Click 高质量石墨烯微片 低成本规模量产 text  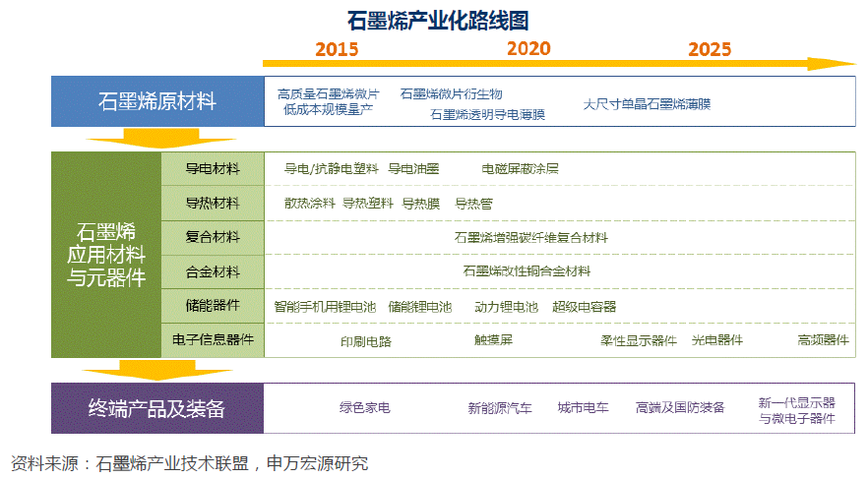tap(329, 101)
